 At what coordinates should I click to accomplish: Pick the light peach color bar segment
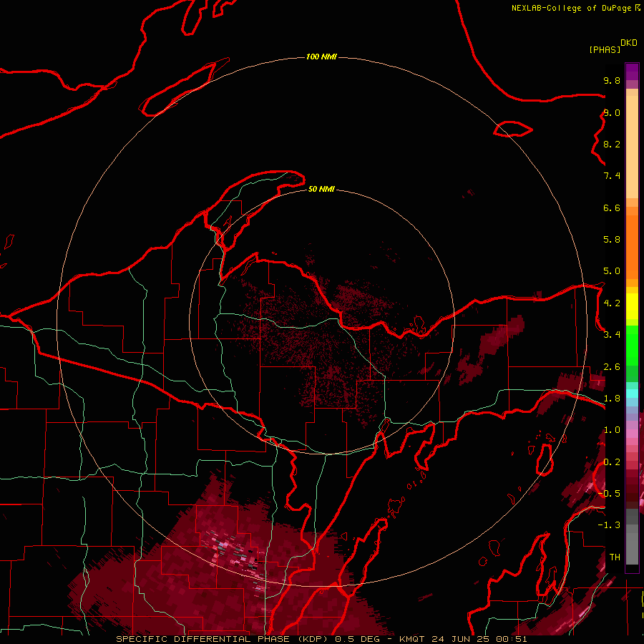pyautogui.click(x=632, y=147)
